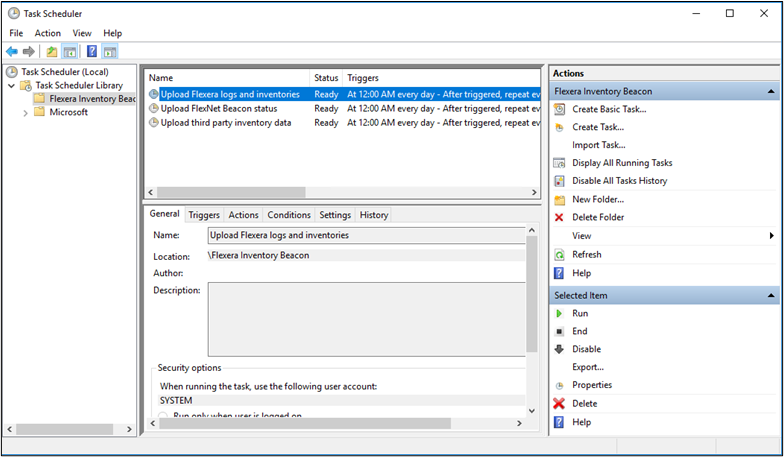The width and height of the screenshot is (784, 457).
Task: Click the task list horizontal scrollbar right arrow
Action: (x=534, y=192)
